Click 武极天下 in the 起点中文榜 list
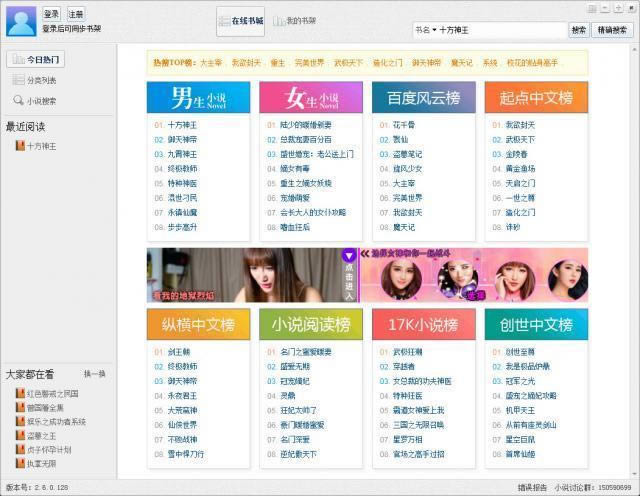Image resolution: width=640 pixels, height=496 pixels. (520, 140)
